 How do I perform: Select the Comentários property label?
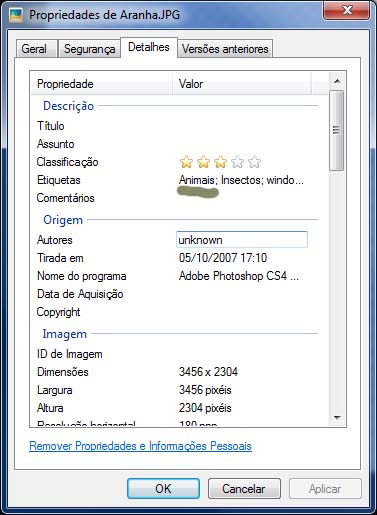(x=65, y=198)
